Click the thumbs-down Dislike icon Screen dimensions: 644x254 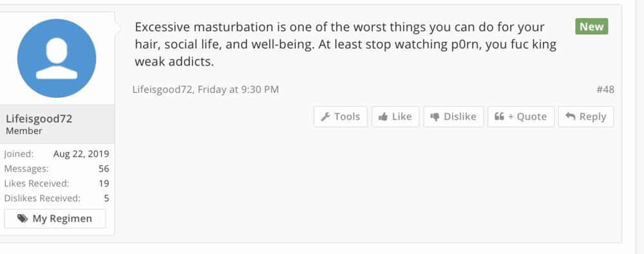point(435,117)
